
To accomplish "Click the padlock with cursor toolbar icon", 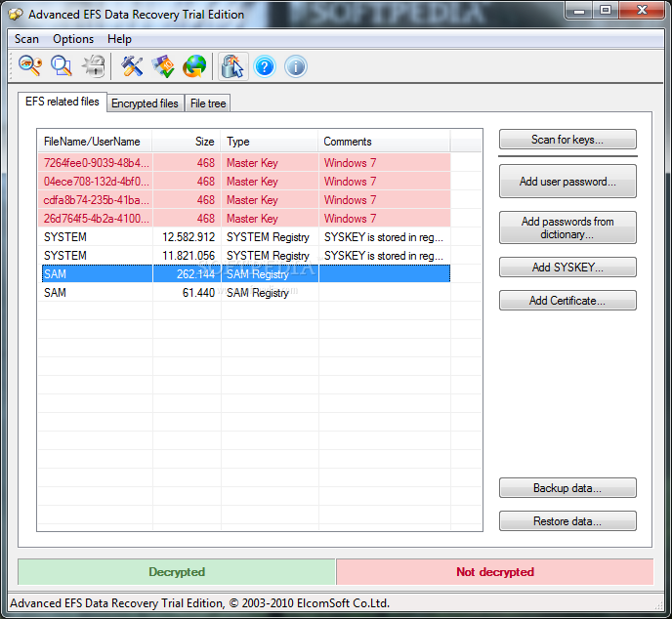I will 232,66.
